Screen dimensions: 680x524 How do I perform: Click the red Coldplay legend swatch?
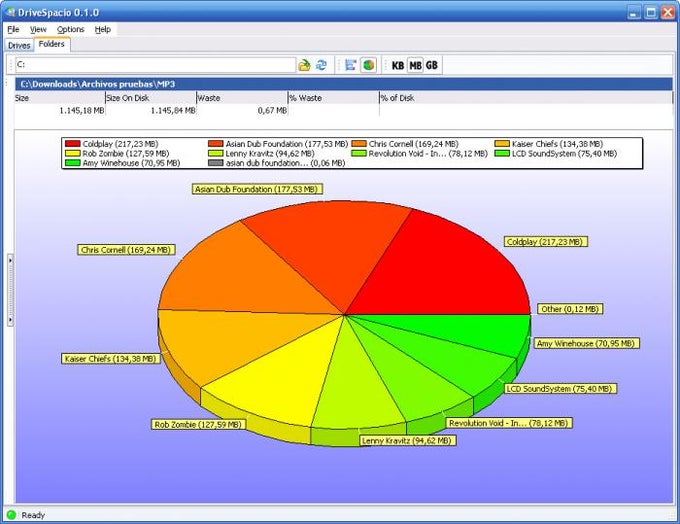pyautogui.click(x=72, y=144)
